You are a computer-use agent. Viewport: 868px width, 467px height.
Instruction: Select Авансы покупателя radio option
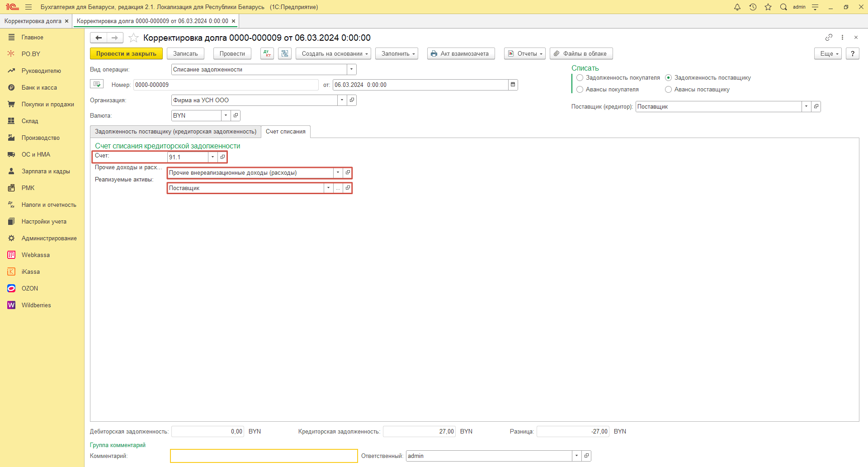(580, 90)
